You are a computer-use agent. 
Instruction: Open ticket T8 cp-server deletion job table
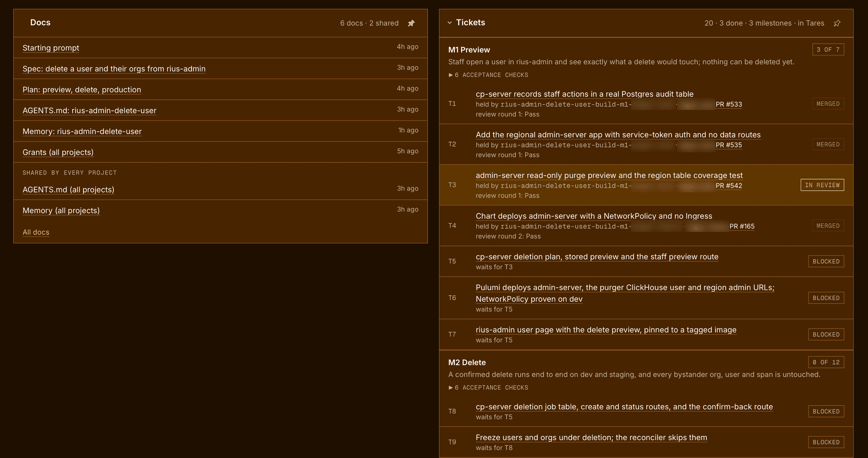pos(624,407)
